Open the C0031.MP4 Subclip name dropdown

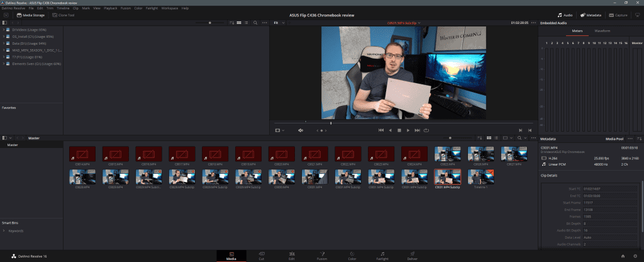[404, 23]
